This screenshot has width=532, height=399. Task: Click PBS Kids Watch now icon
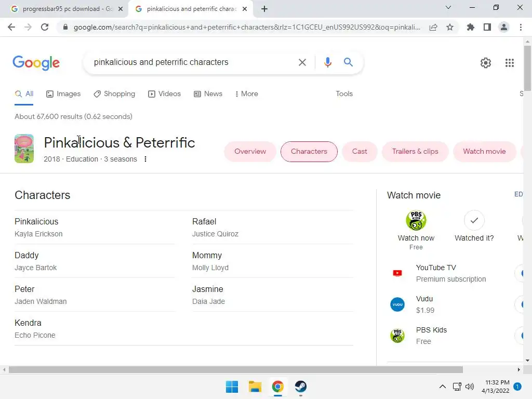416,220
